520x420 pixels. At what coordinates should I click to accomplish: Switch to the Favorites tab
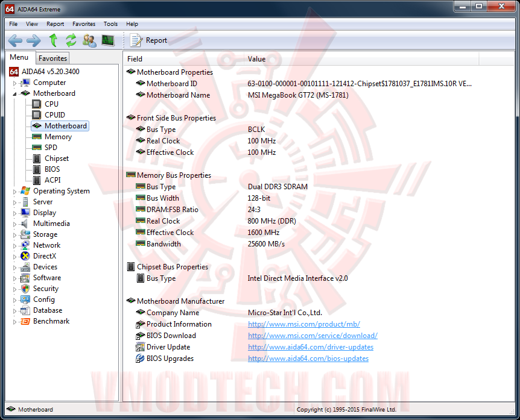tap(52, 58)
